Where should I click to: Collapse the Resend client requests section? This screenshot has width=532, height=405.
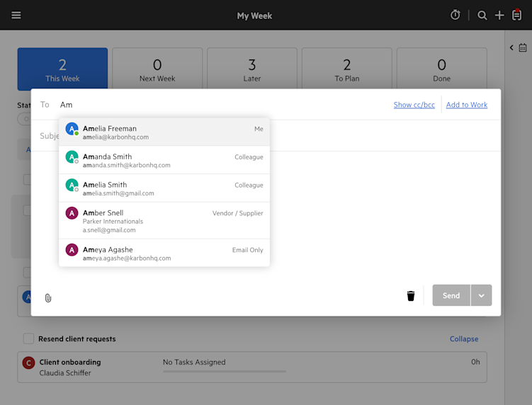pyautogui.click(x=464, y=339)
